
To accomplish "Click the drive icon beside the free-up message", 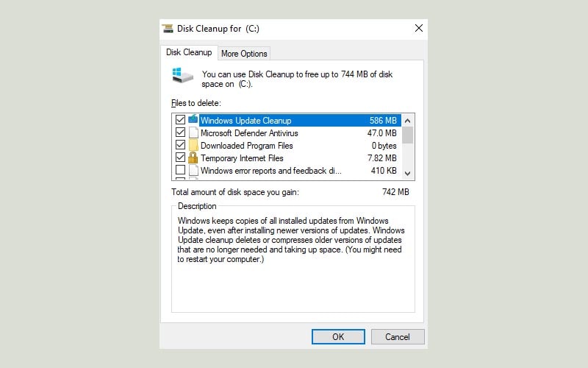I will point(182,75).
